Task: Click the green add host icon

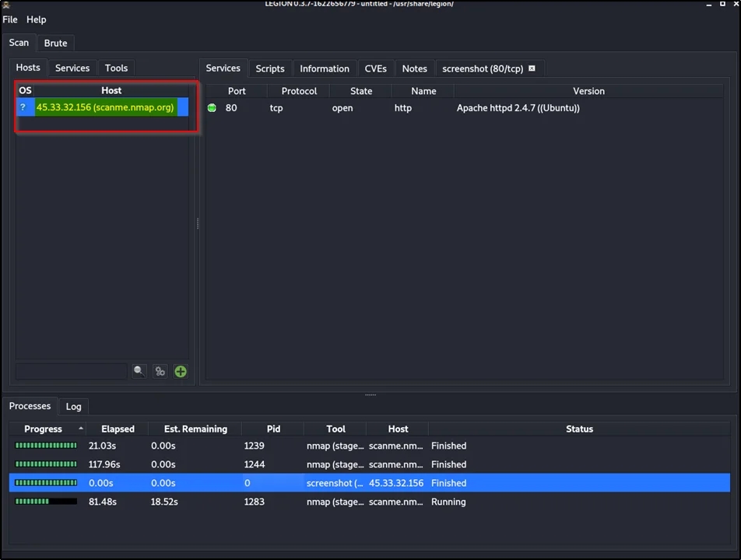Action: pyautogui.click(x=181, y=372)
